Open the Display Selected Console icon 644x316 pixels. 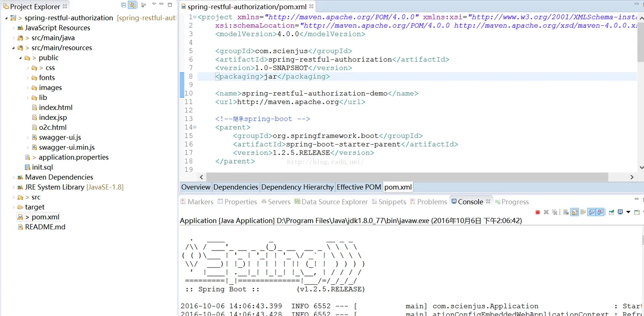pyautogui.click(x=620, y=212)
